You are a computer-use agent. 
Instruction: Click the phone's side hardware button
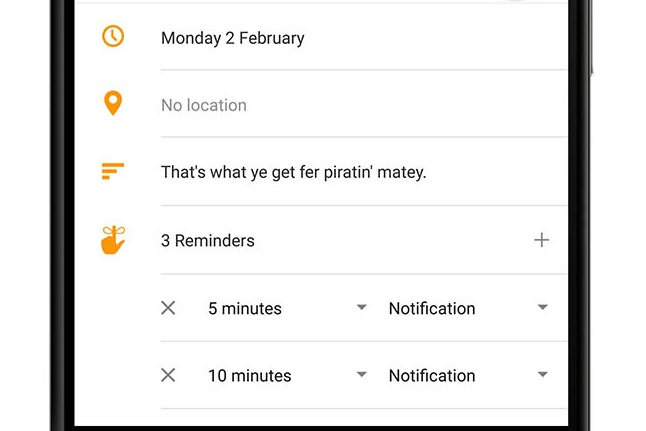pos(591,39)
